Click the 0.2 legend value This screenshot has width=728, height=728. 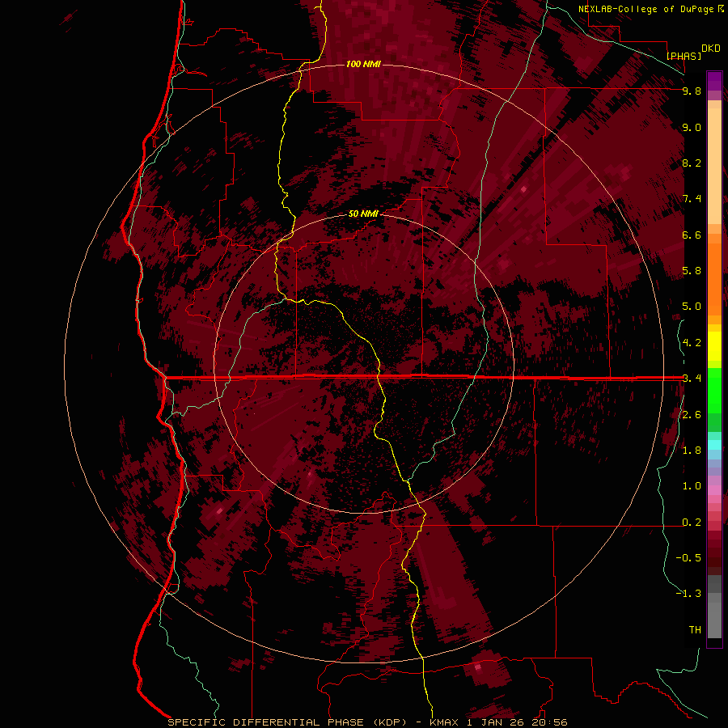click(x=692, y=523)
